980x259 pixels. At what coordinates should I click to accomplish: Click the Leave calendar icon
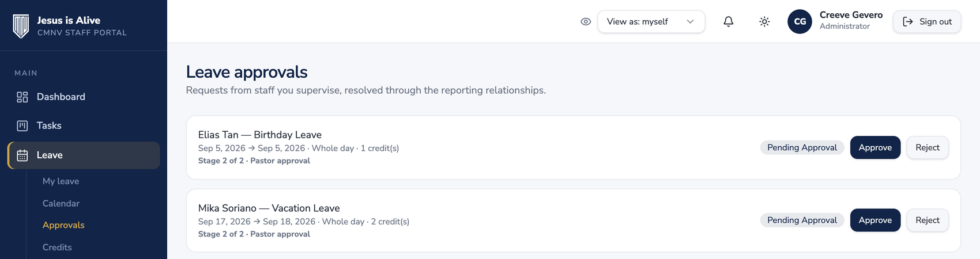[x=22, y=155]
